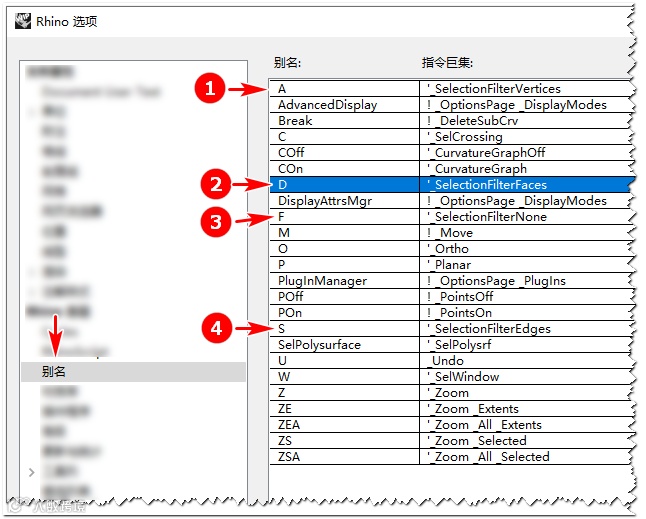The image size is (646, 519).
Task: Edit macro '_DeleteSubCrv'
Action: point(525,121)
